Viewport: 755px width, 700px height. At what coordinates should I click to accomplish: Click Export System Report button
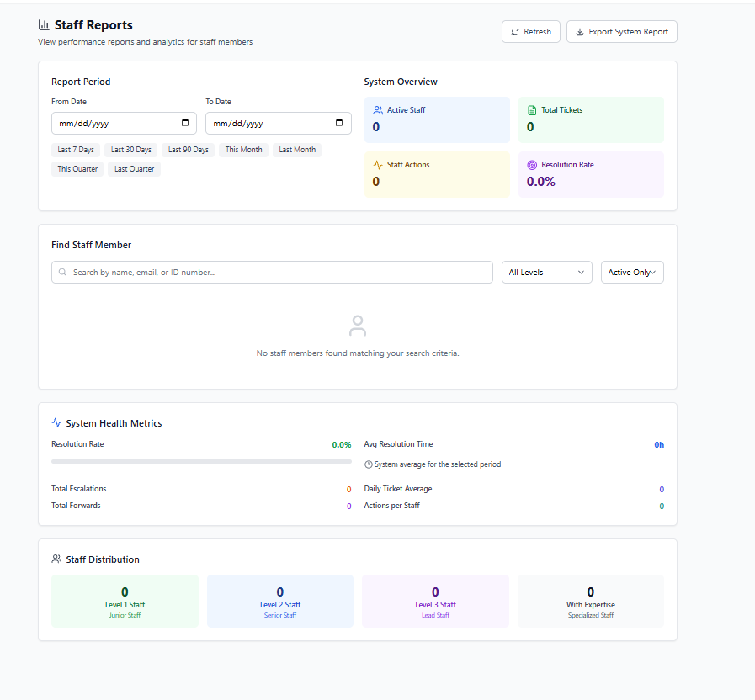pyautogui.click(x=622, y=32)
